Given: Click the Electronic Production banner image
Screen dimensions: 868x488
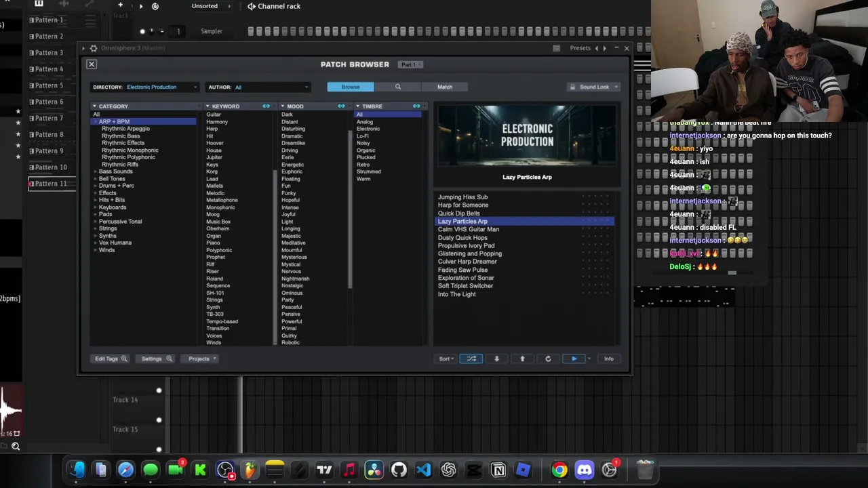Looking at the screenshot, I should tap(527, 135).
